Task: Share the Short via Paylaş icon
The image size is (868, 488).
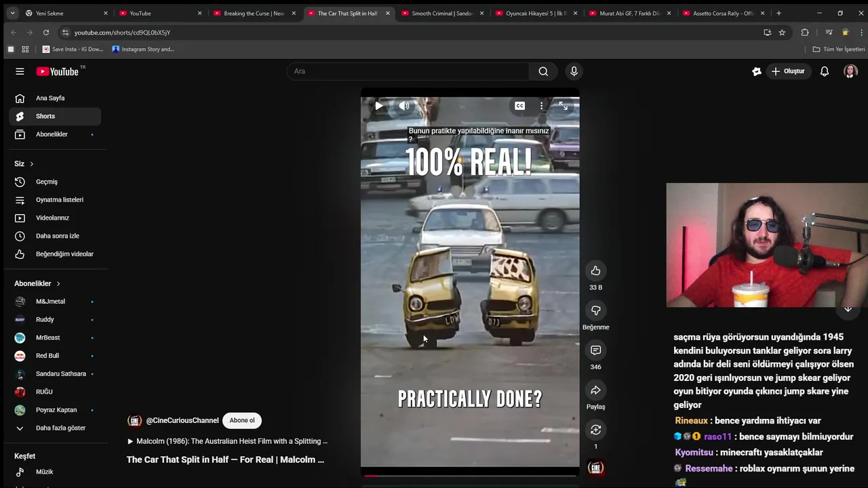Action: click(595, 390)
